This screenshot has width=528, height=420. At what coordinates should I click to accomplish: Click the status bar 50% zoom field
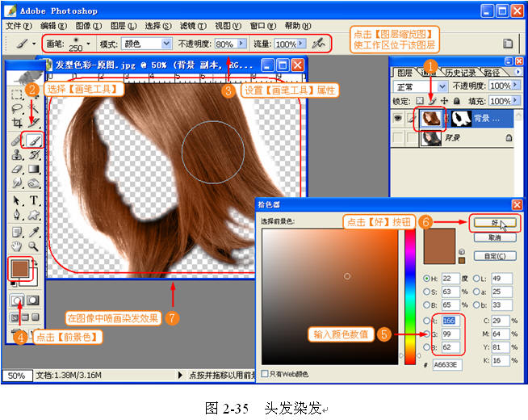pyautogui.click(x=17, y=376)
